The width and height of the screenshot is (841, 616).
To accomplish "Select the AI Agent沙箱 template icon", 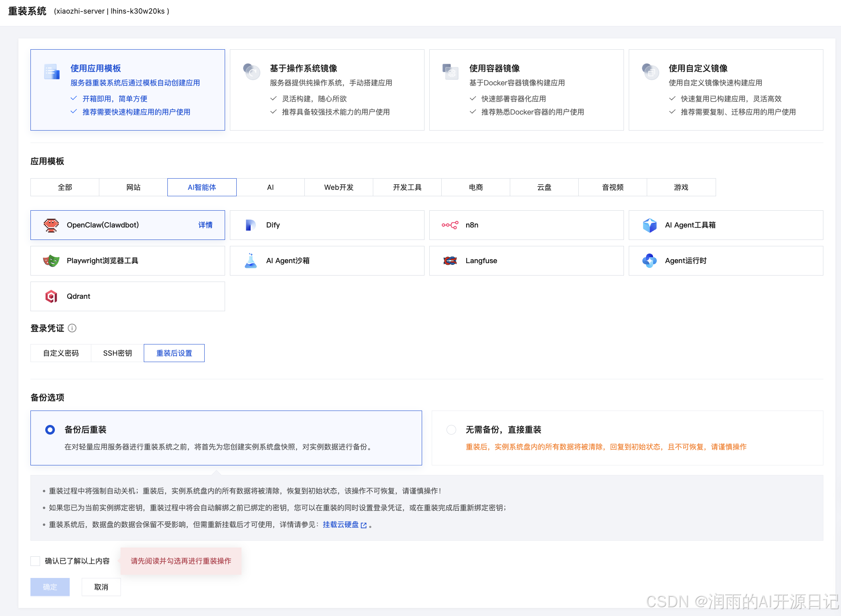I will [x=250, y=260].
